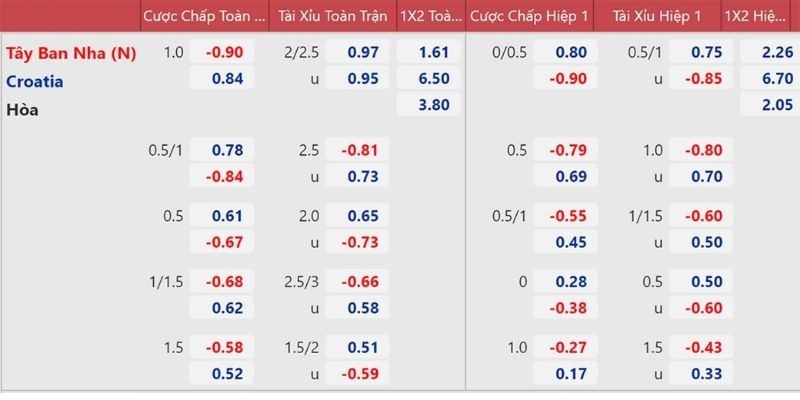
Task: Click the -0.79 first-half handicap odds
Action: (x=568, y=150)
